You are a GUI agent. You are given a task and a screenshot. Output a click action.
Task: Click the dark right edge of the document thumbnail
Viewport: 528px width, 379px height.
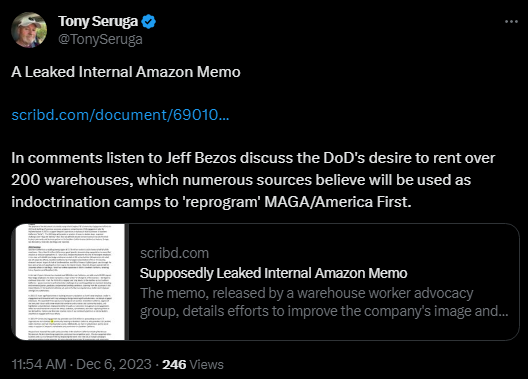(x=127, y=282)
